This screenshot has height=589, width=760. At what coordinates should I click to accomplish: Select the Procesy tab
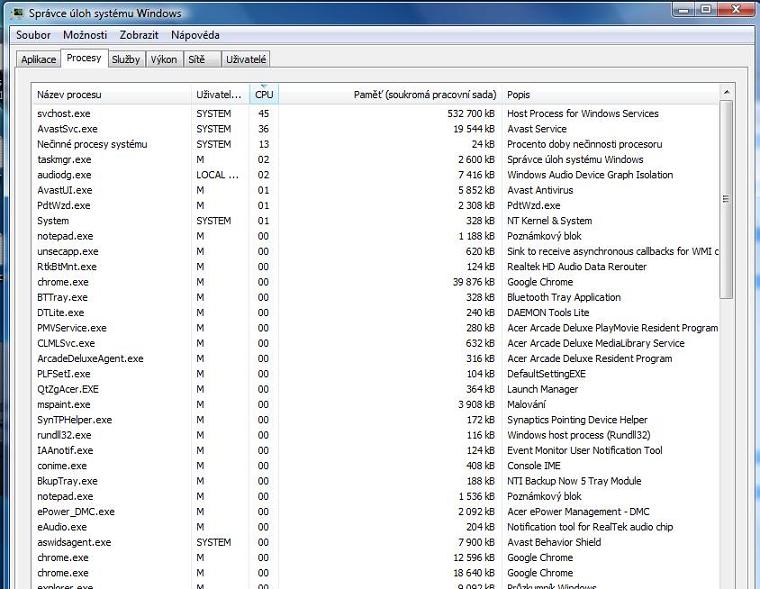tap(84, 58)
